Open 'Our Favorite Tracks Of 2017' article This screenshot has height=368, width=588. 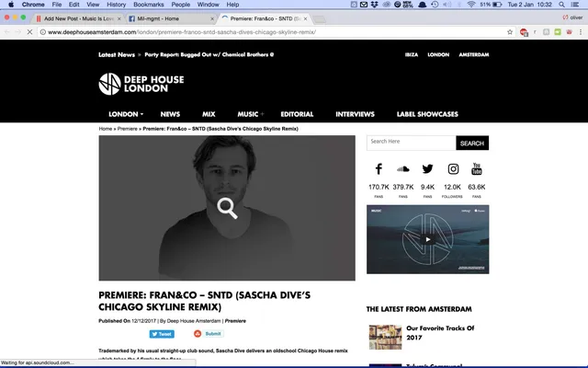point(440,333)
